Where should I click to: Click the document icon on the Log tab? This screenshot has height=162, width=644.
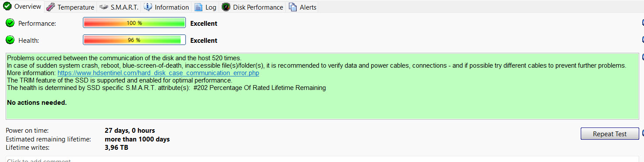[199, 7]
